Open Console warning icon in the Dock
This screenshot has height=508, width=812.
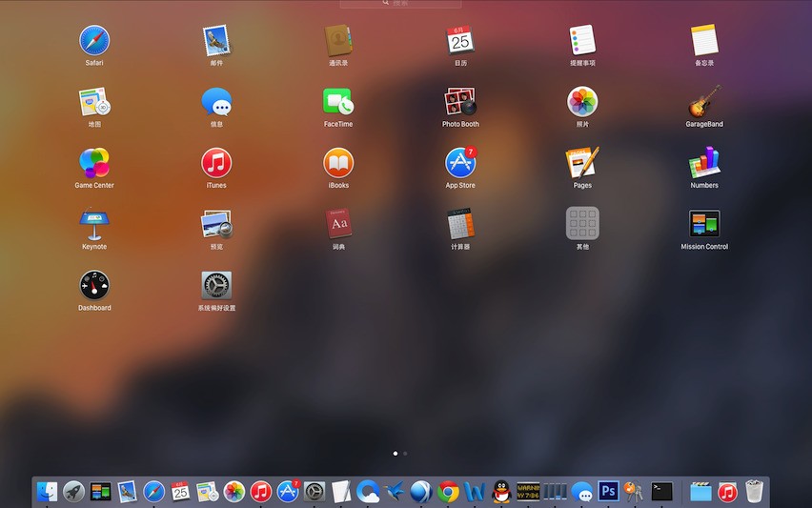(x=528, y=492)
